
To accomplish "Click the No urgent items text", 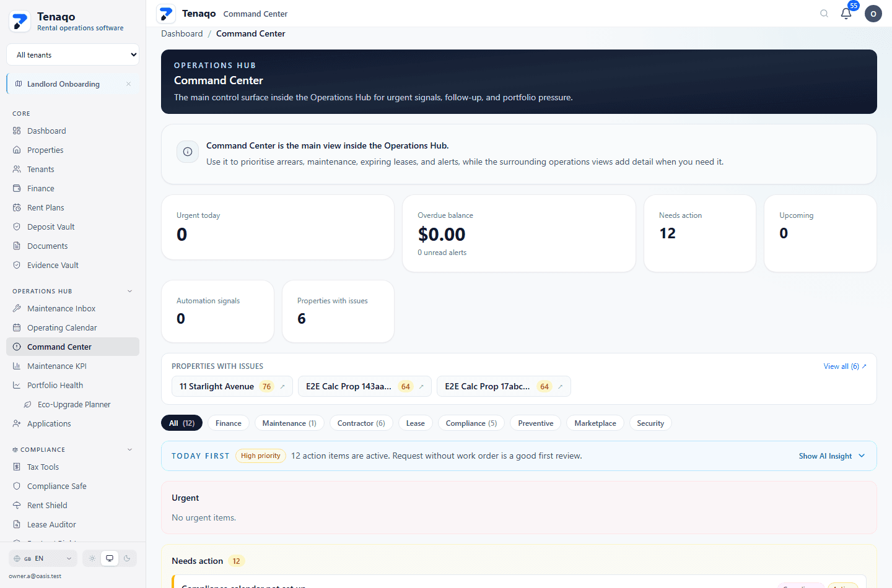I will click(x=204, y=517).
